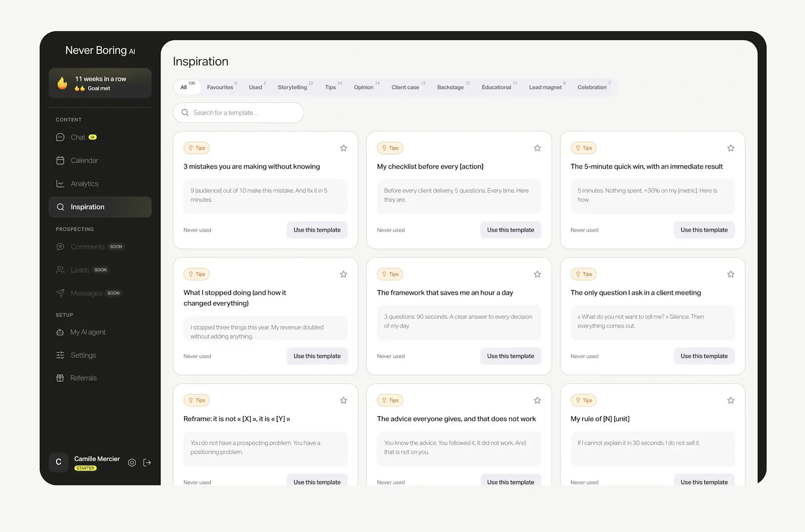Click the STARTER plan badge

pyautogui.click(x=86, y=468)
